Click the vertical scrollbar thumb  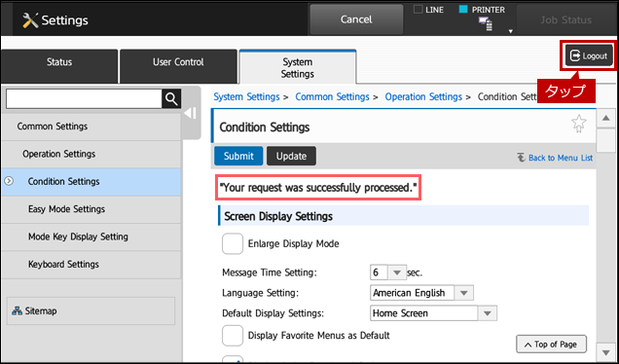pyautogui.click(x=605, y=140)
